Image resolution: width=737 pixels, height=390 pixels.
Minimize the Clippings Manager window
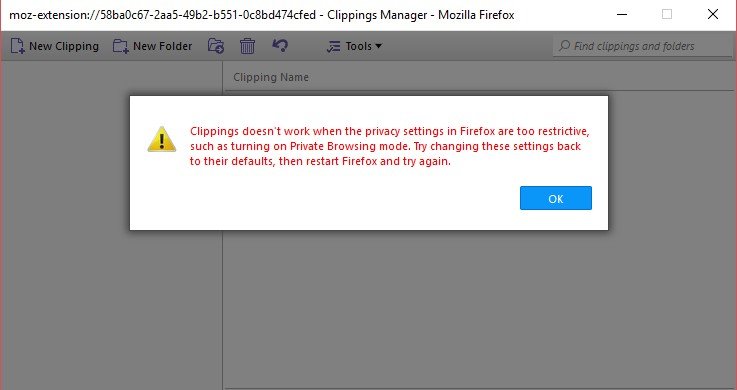pyautogui.click(x=622, y=15)
